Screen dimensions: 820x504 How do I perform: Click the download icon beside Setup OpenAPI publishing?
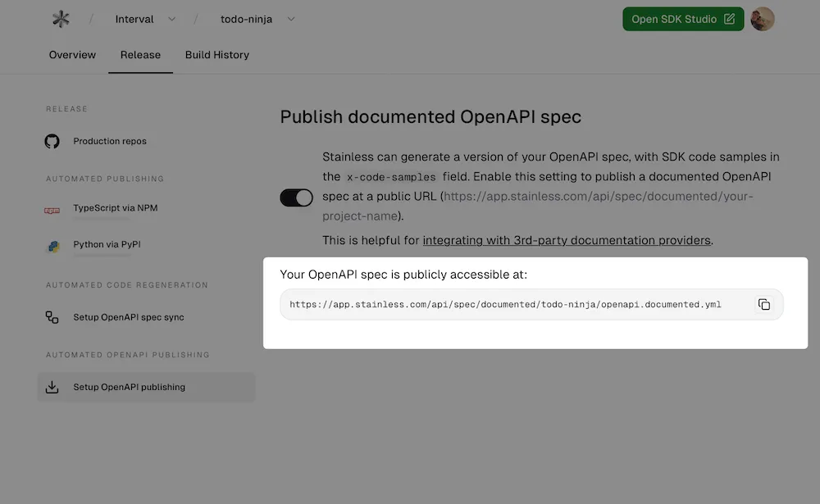(52, 386)
